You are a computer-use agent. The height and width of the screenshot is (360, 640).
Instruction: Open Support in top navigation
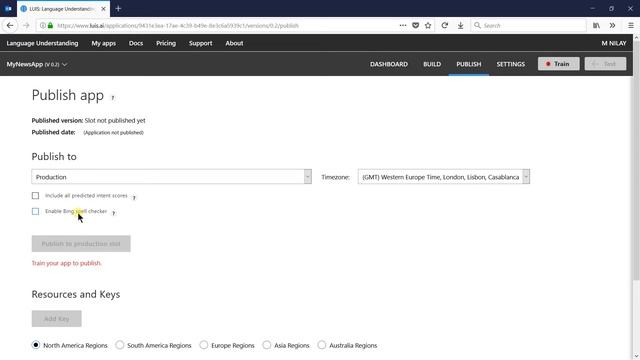200,43
